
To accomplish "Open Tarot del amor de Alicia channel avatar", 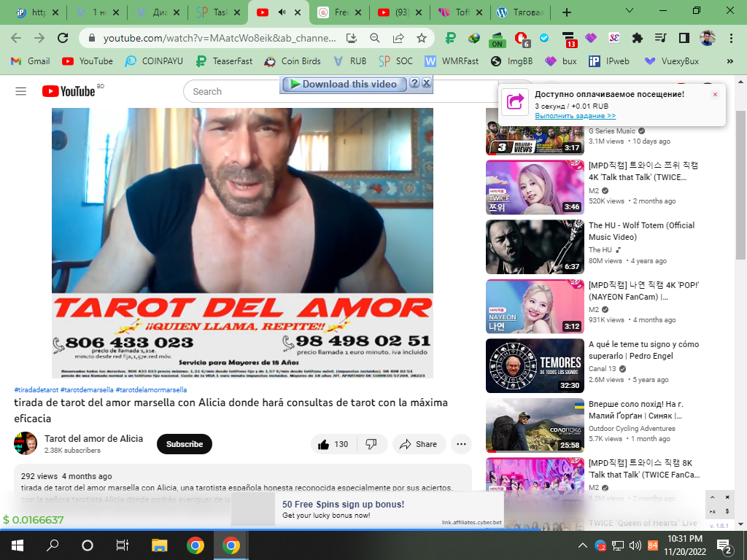I will pyautogui.click(x=26, y=443).
